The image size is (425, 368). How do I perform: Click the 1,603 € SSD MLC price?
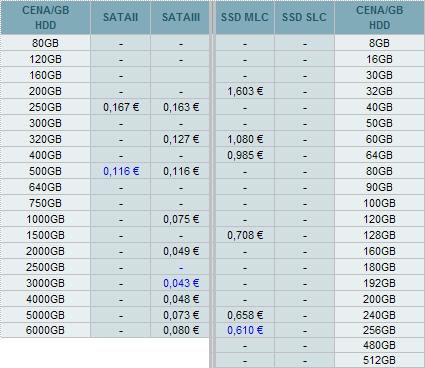(245, 91)
